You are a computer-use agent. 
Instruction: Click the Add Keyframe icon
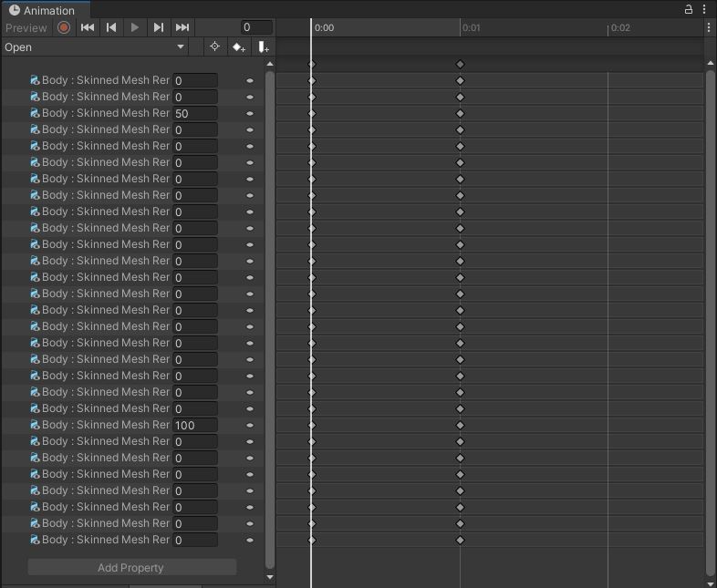click(x=238, y=47)
